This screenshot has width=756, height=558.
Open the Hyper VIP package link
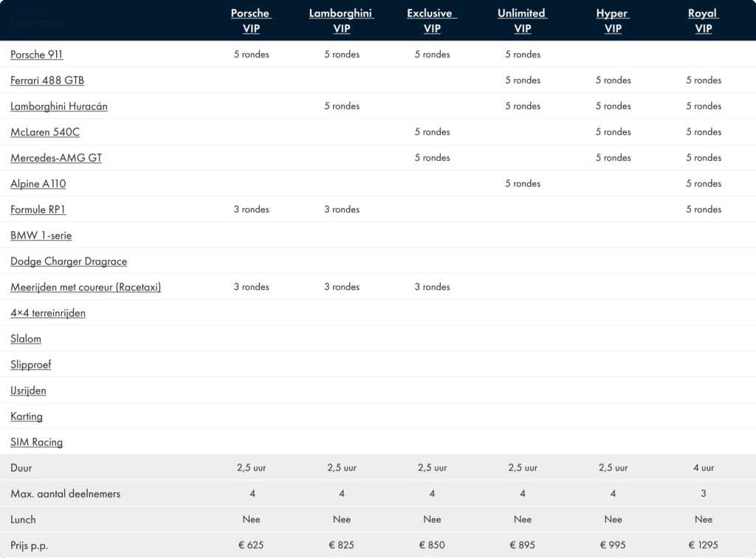pyautogui.click(x=613, y=21)
